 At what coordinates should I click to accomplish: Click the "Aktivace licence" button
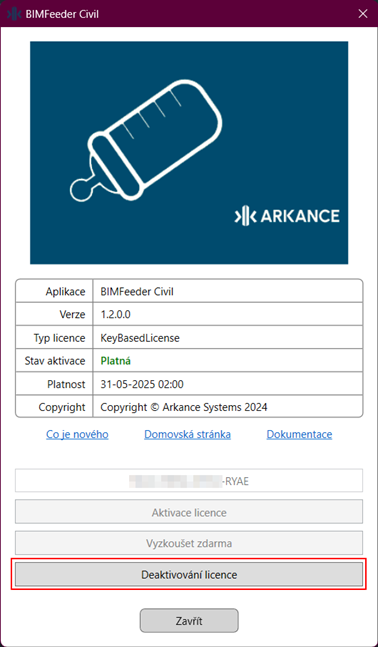coord(189,512)
